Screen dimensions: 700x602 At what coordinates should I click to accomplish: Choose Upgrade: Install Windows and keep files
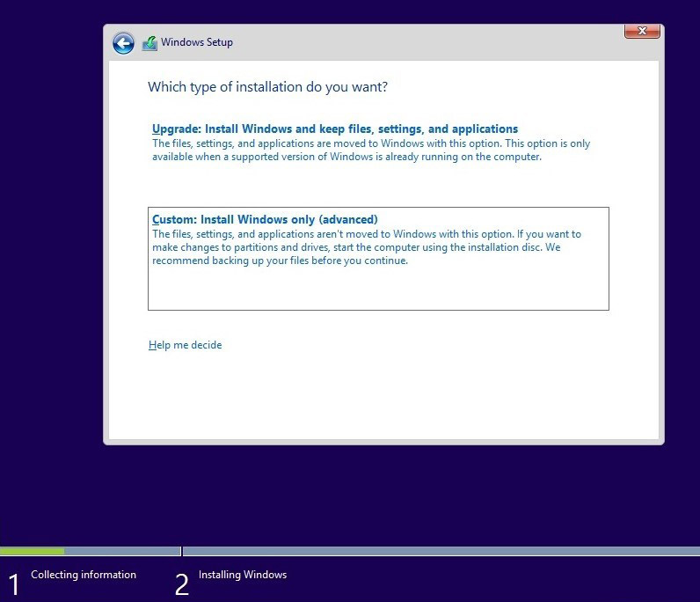pos(335,128)
